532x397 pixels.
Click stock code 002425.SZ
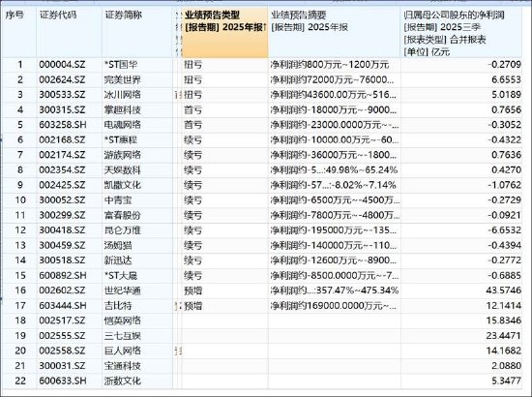point(62,185)
